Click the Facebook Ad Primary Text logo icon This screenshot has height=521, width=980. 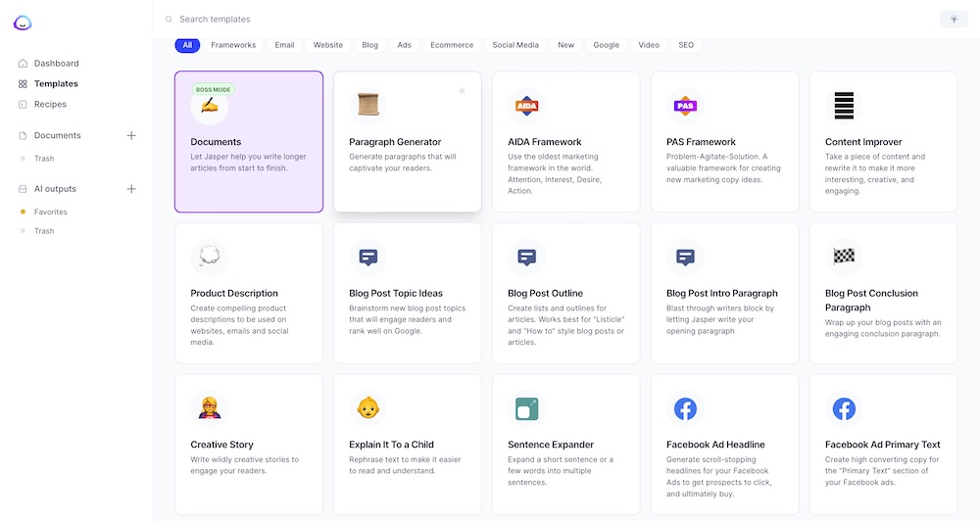[x=844, y=408]
